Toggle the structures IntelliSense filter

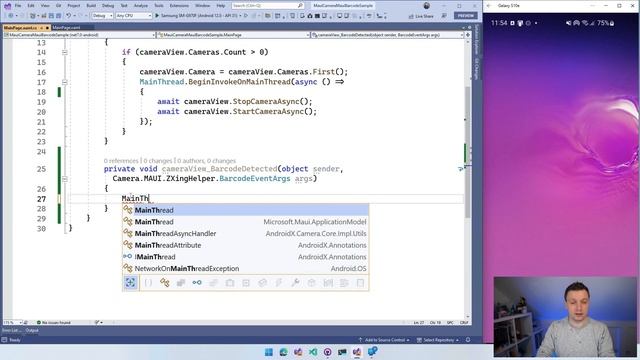[181, 282]
